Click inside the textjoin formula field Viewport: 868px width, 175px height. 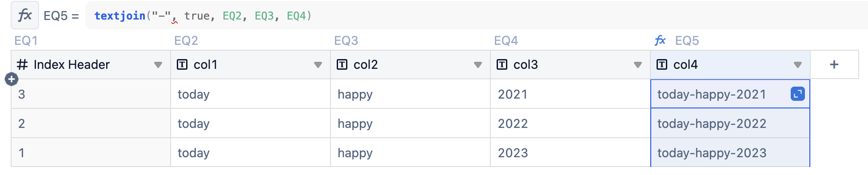pos(475,16)
